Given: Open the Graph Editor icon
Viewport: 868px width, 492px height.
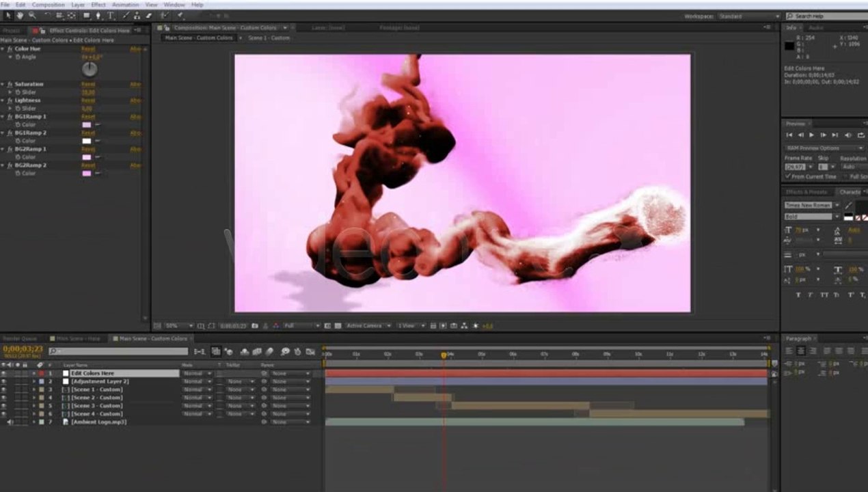Looking at the screenshot, I should pyautogui.click(x=311, y=351).
